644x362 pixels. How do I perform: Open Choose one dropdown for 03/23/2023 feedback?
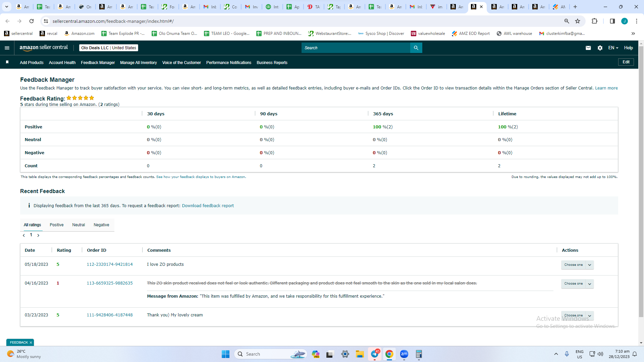pyautogui.click(x=577, y=315)
